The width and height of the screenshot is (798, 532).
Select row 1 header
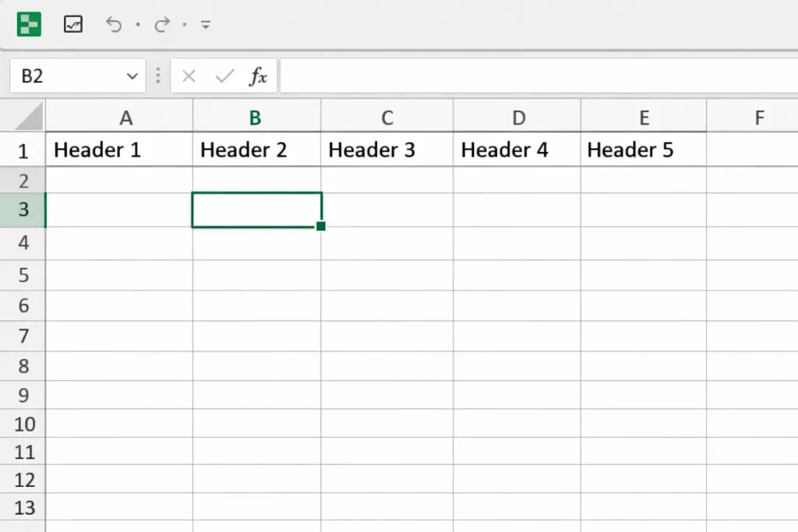click(23, 150)
